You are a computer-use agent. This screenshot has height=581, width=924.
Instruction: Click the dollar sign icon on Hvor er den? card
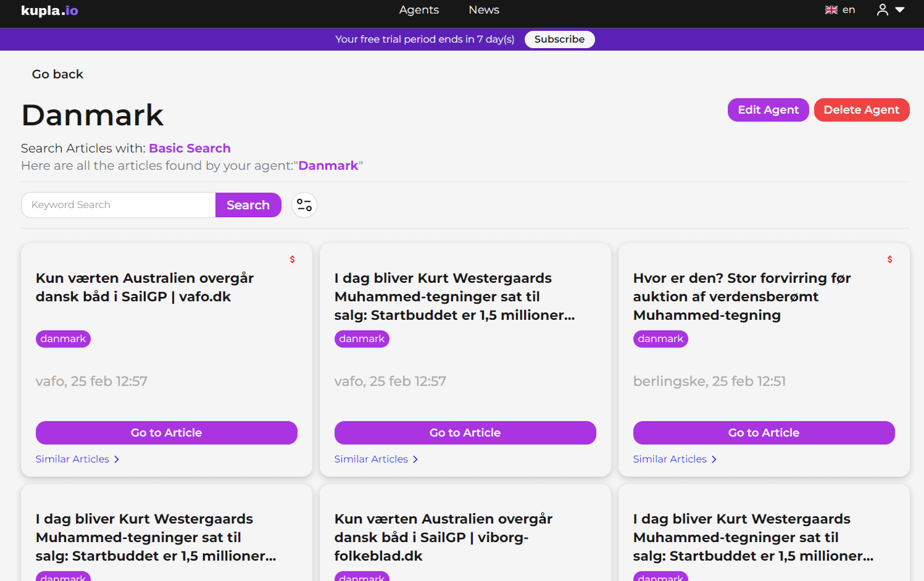coord(890,259)
